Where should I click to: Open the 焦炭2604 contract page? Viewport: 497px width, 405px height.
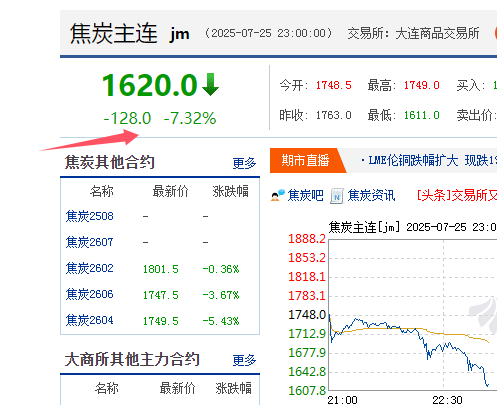pos(89,320)
